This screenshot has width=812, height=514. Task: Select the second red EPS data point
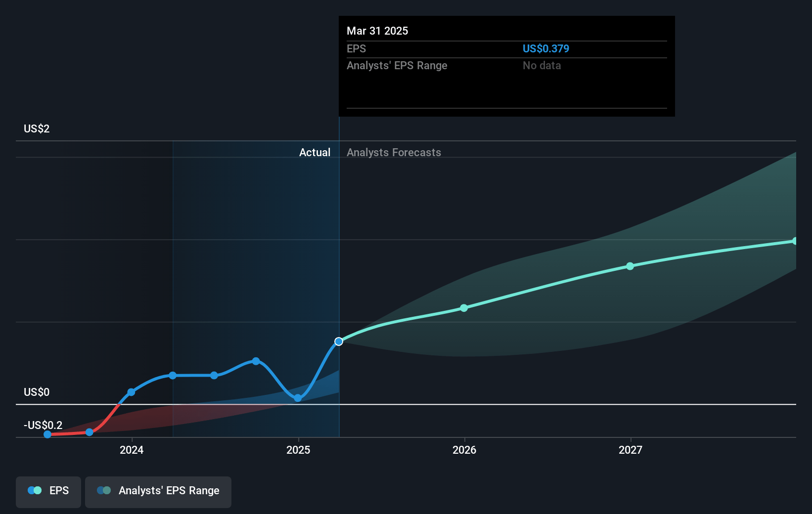90,432
